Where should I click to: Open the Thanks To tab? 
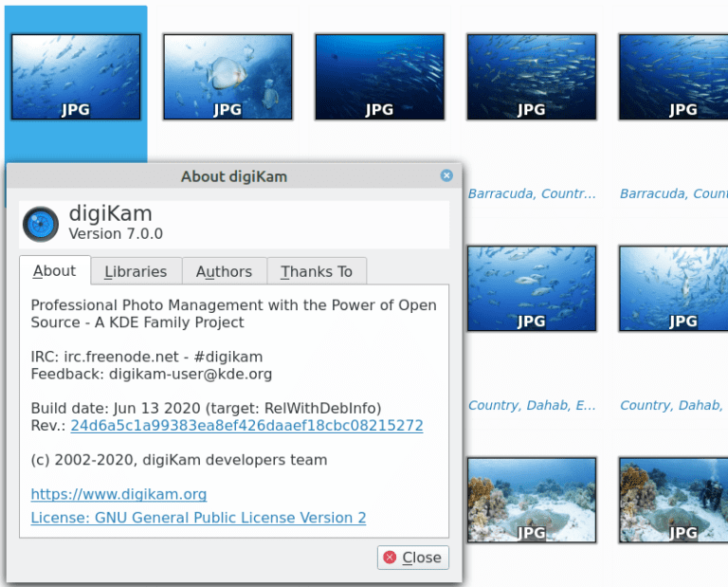[317, 271]
